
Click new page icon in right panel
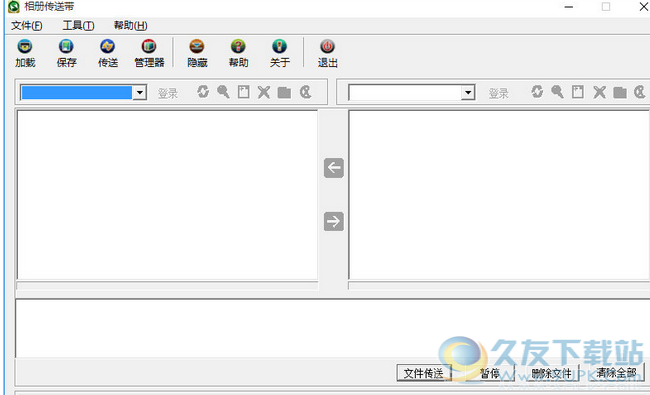pos(578,92)
